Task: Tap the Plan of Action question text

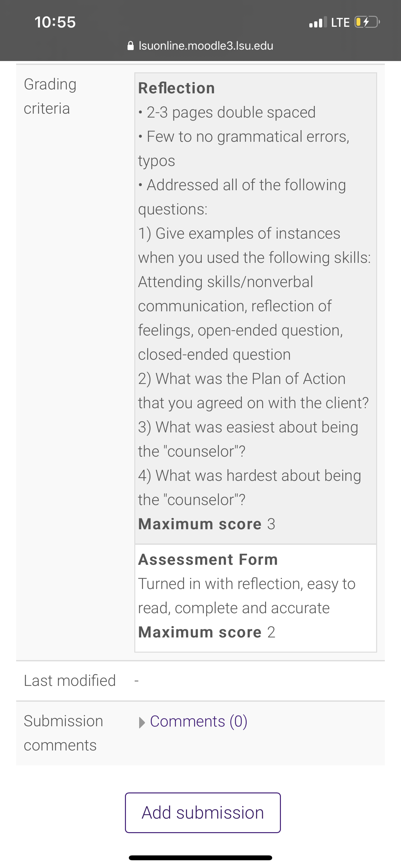Action: pos(253,391)
